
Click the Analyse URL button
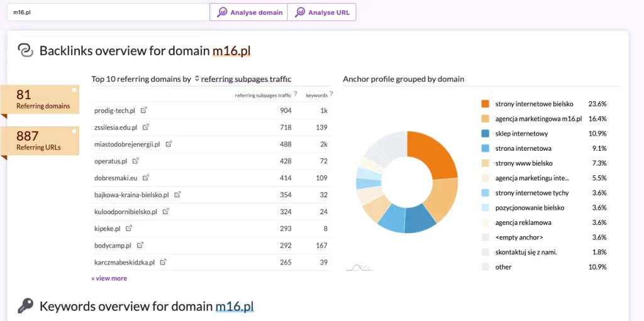coord(322,13)
